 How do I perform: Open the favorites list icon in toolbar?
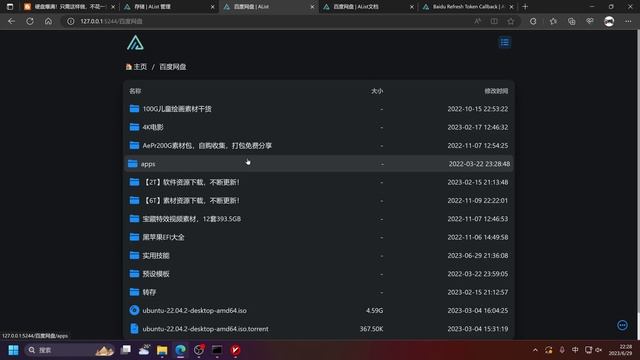pos(553,21)
